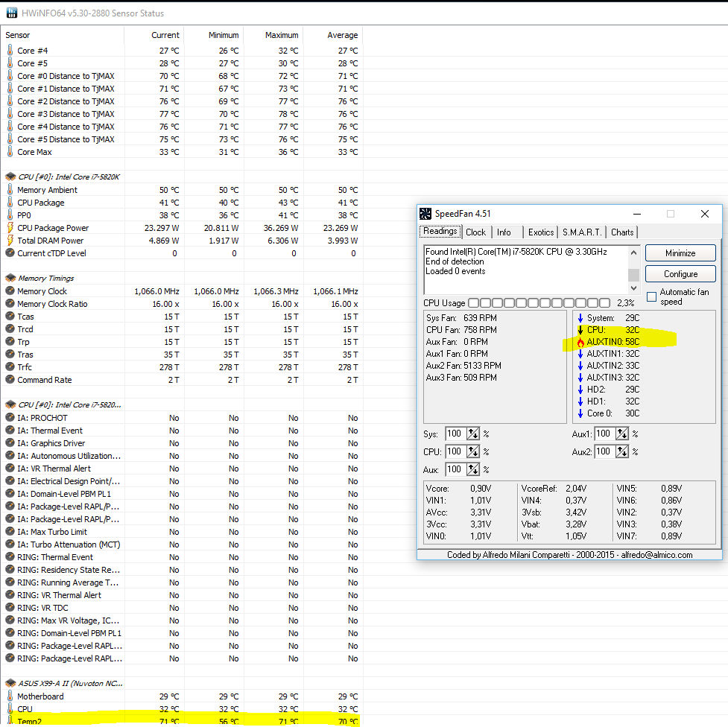This screenshot has width=728, height=727.
Task: Open the S.M.A.R.T. tab
Action: click(x=582, y=232)
